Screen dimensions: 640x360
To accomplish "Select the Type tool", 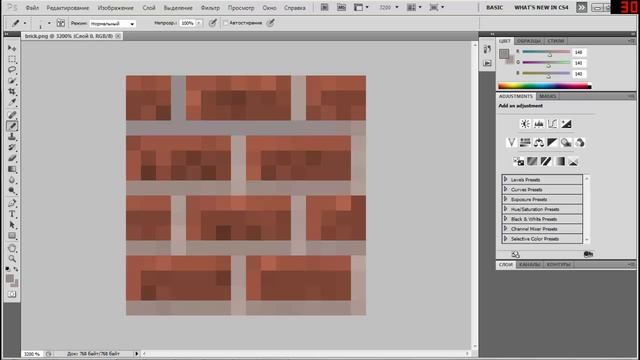I will [12, 214].
